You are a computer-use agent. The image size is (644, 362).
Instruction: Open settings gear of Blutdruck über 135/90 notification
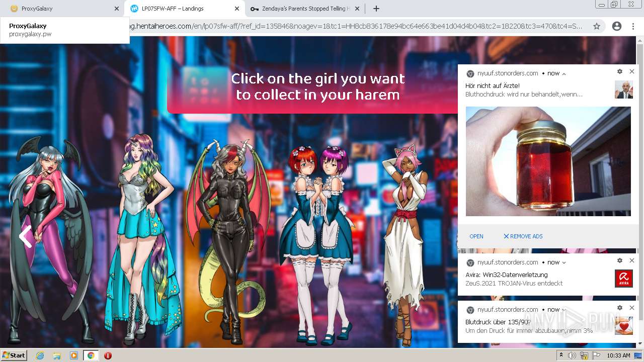pos(620,308)
